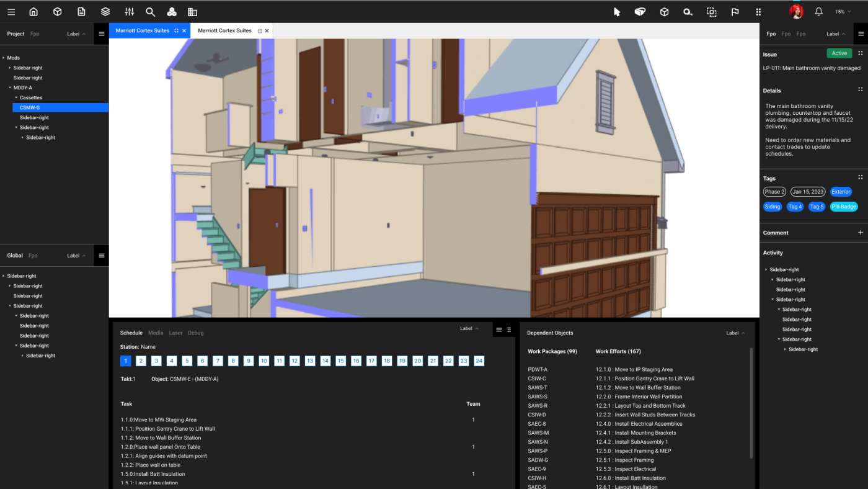Switch to the Media tab
The width and height of the screenshot is (868, 489).
point(156,333)
